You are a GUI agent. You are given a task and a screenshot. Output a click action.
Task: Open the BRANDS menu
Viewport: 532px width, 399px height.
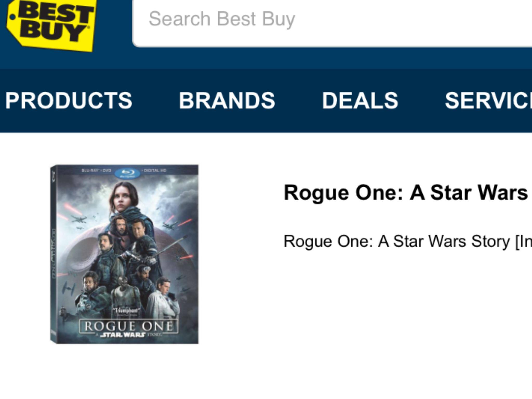tap(227, 100)
